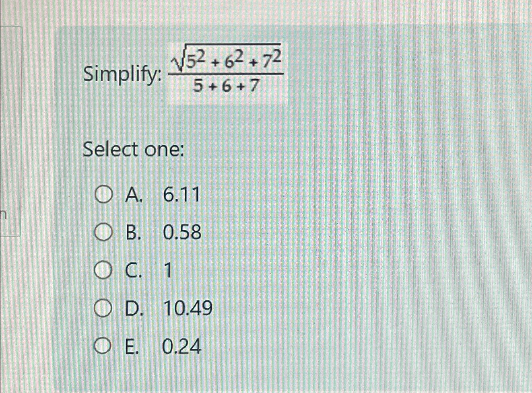The width and height of the screenshot is (532, 393).
Task: Select the radio button beside 0.24
Action: pyautogui.click(x=104, y=345)
